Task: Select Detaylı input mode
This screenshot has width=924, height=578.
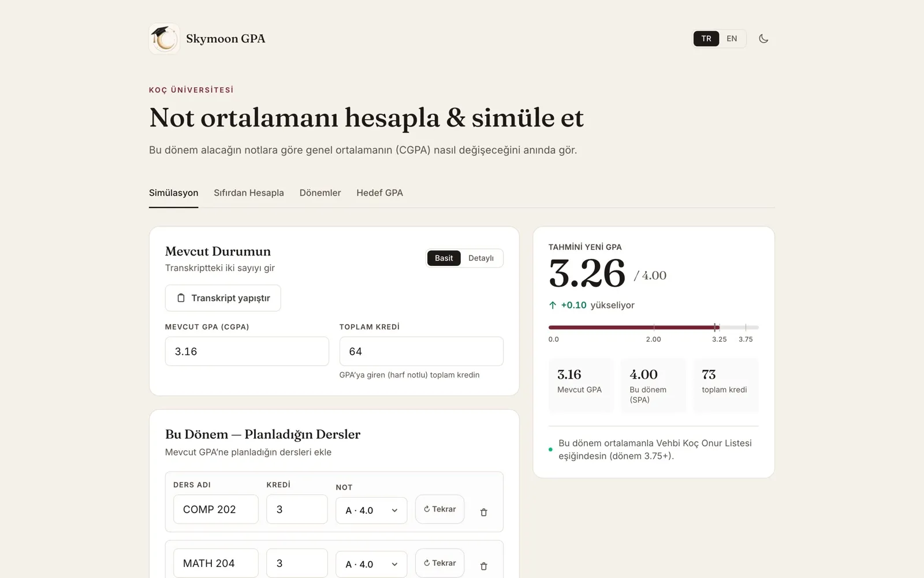Action: [x=481, y=258]
